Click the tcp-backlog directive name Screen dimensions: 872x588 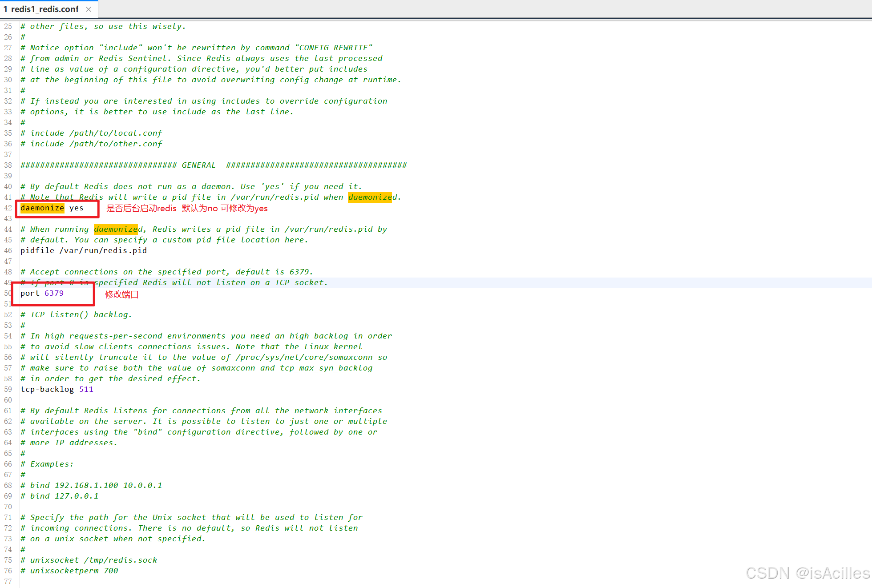[47, 389]
